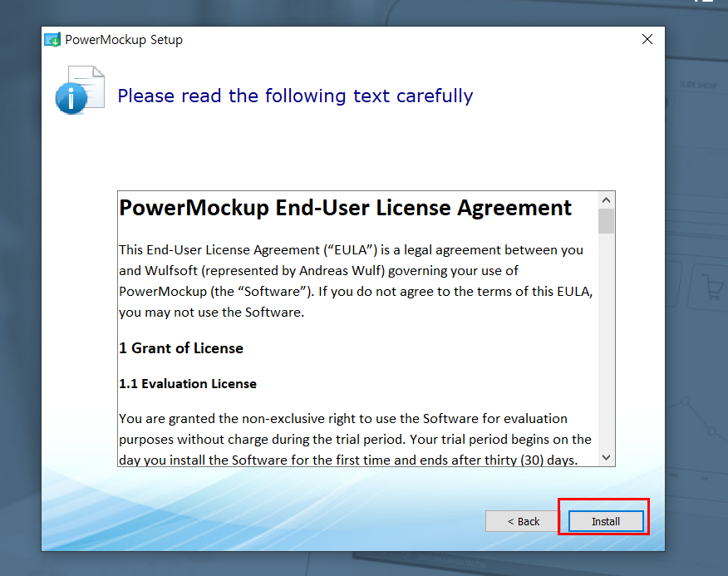Click the '1.1 Evaluation License' subheading

tap(188, 384)
